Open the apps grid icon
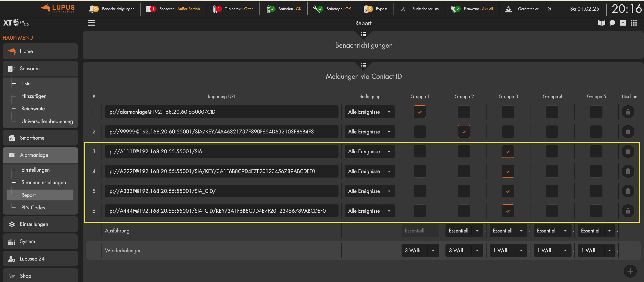 coord(634,23)
